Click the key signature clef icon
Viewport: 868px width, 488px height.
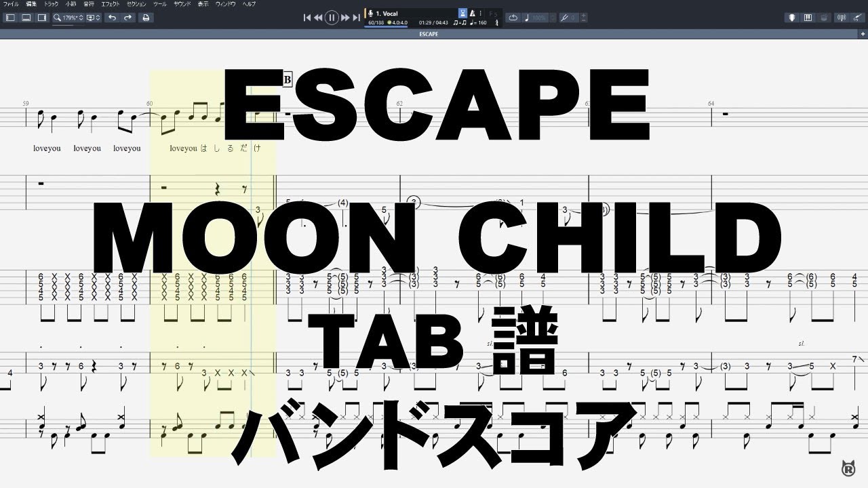tap(498, 22)
